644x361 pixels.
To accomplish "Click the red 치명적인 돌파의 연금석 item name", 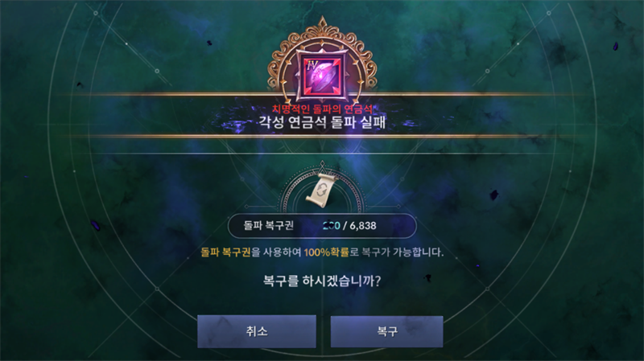I will tap(323, 109).
